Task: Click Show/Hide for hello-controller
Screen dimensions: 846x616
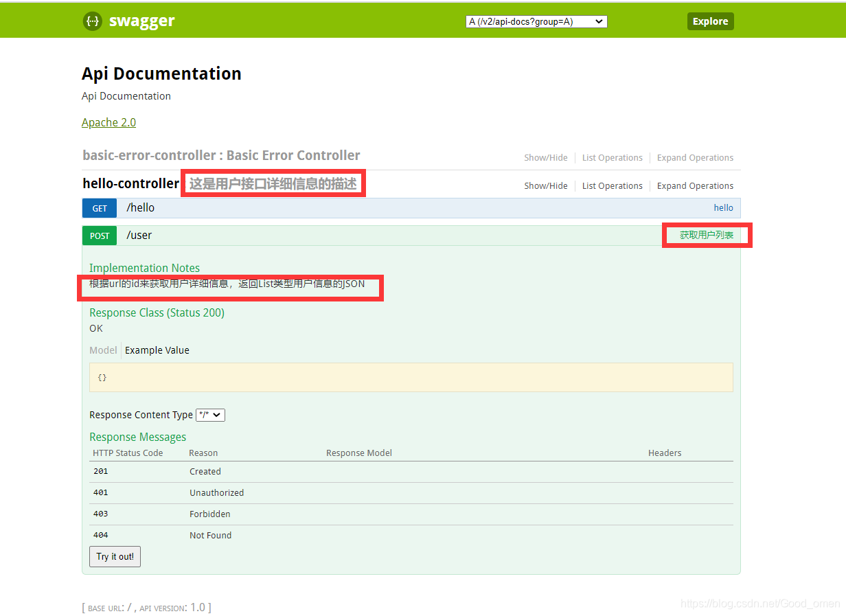Action: tap(546, 185)
